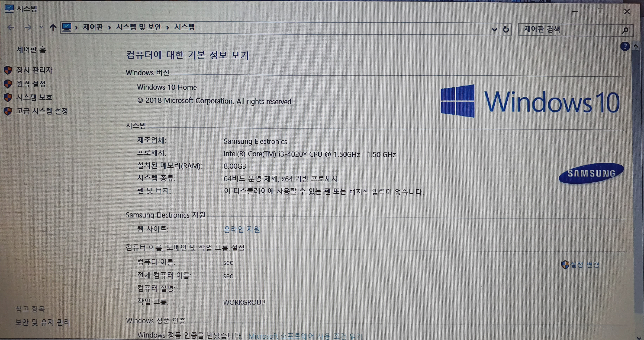Click 설정 변경 link
This screenshot has width=644, height=340.
[x=585, y=265]
